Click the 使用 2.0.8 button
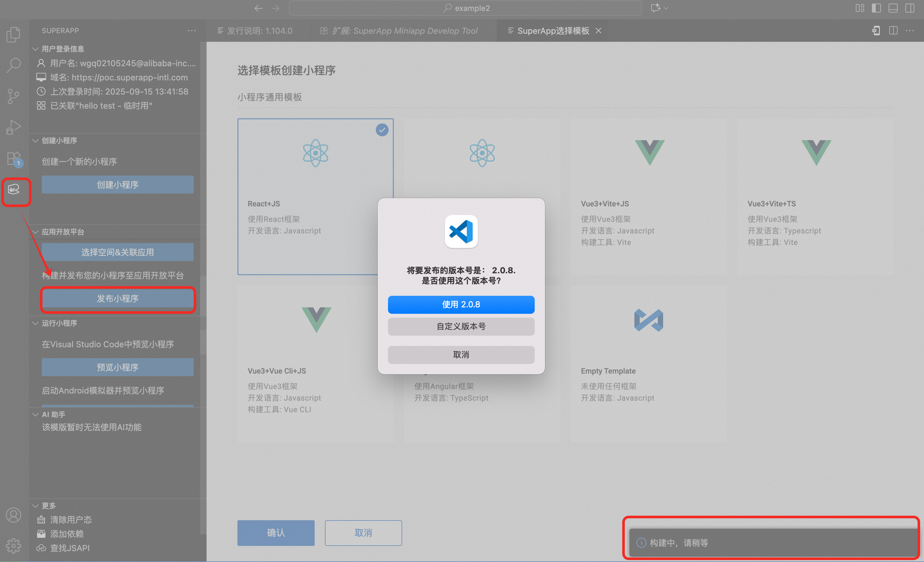 [461, 304]
